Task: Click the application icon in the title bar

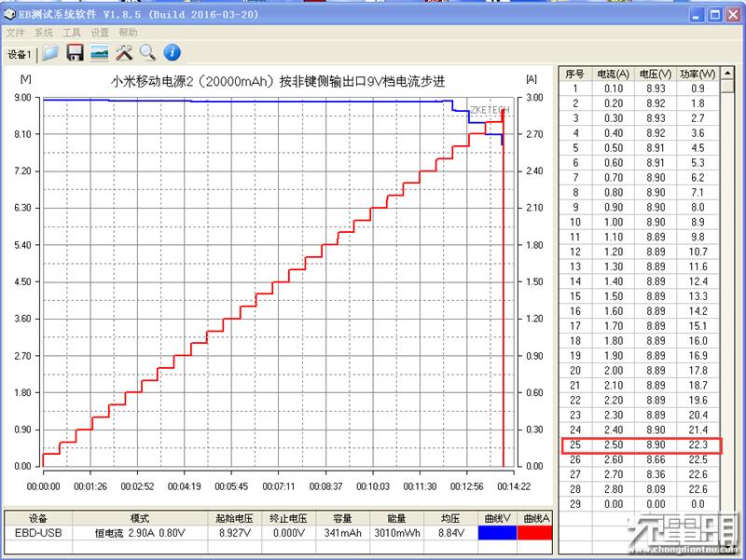Action: 9,15
